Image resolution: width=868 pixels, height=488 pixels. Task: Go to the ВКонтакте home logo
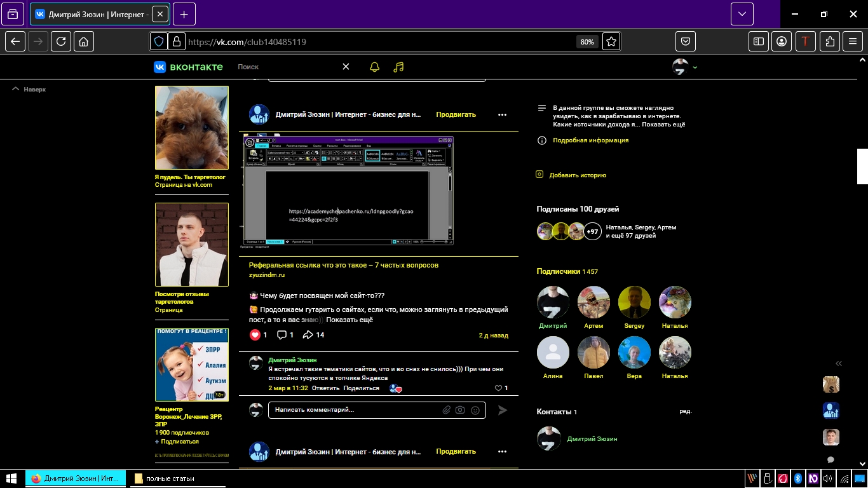(x=188, y=67)
